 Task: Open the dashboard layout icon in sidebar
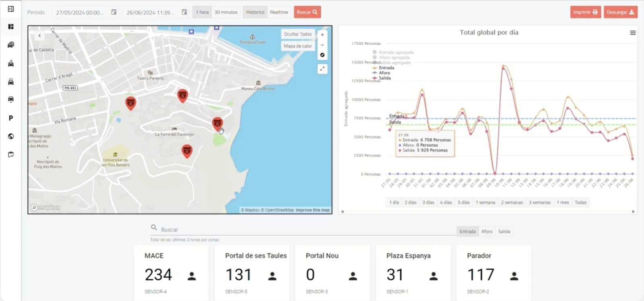[x=11, y=27]
